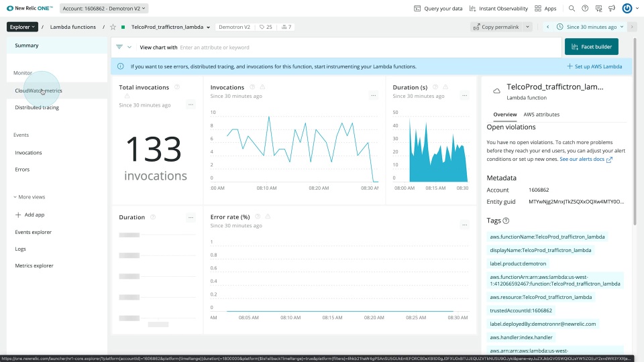Select Summary in the sidebar
Viewport: 644px width, 362px height.
(x=57, y=46)
